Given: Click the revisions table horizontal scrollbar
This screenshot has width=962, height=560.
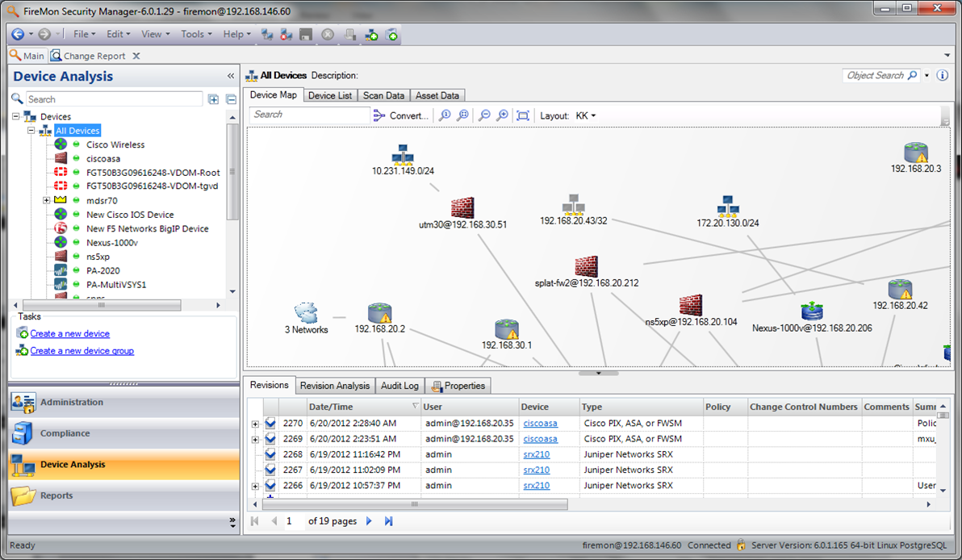Looking at the screenshot, I should 415,504.
